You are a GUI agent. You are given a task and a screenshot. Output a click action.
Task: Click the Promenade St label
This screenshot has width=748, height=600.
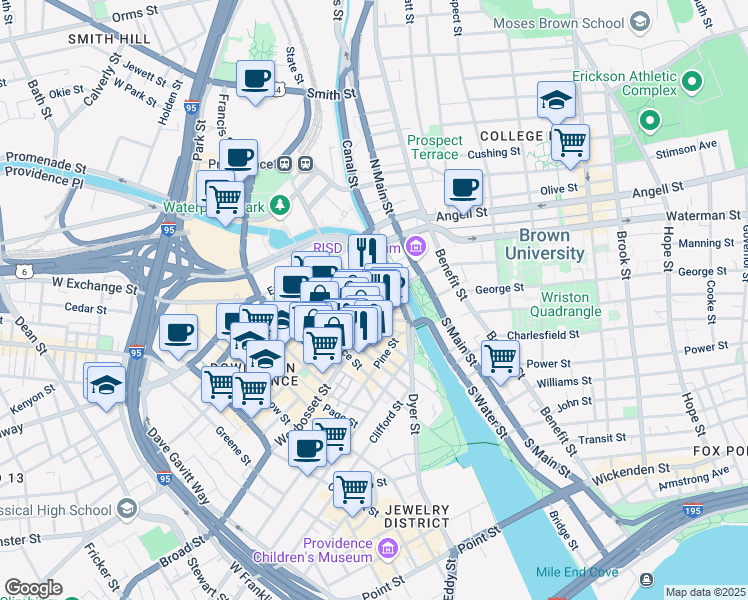[46, 163]
